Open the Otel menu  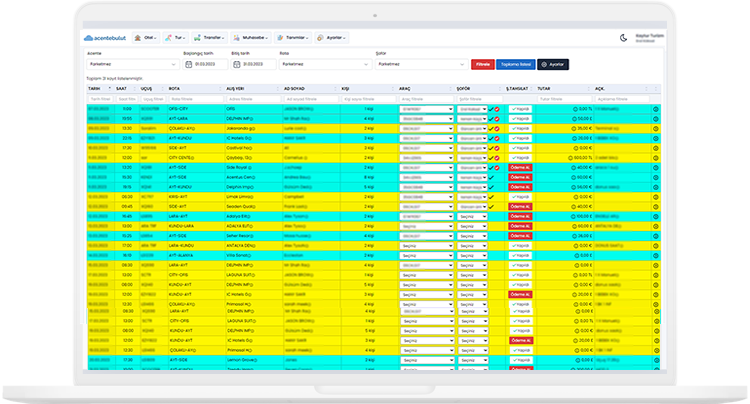click(146, 38)
